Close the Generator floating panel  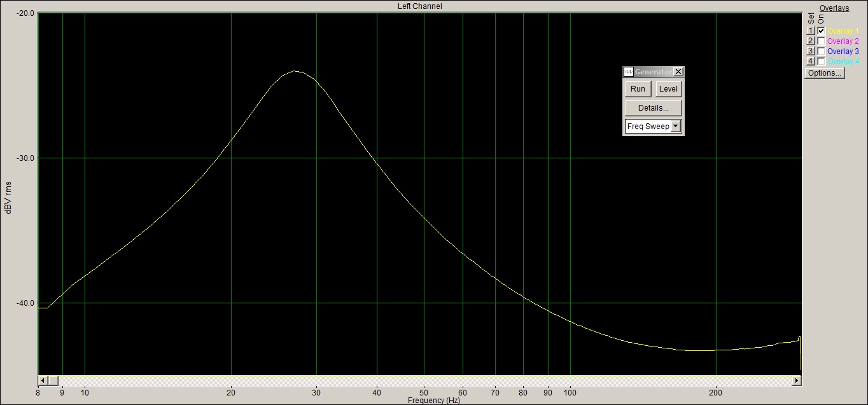[x=678, y=72]
